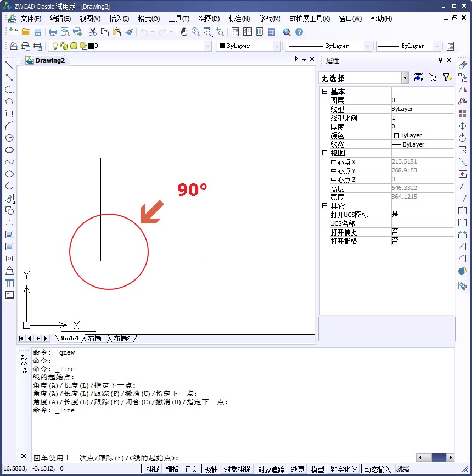
Task: Select the Line tool
Action: 9,65
